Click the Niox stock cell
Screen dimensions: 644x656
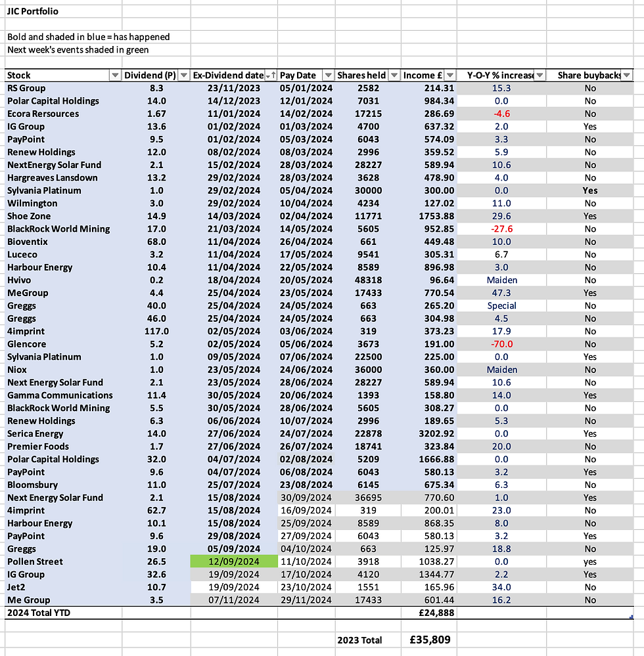coord(64,370)
